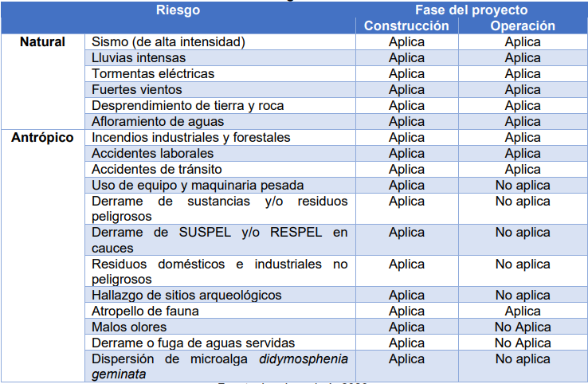Click No Aplica in Malos olores row

[x=523, y=327]
